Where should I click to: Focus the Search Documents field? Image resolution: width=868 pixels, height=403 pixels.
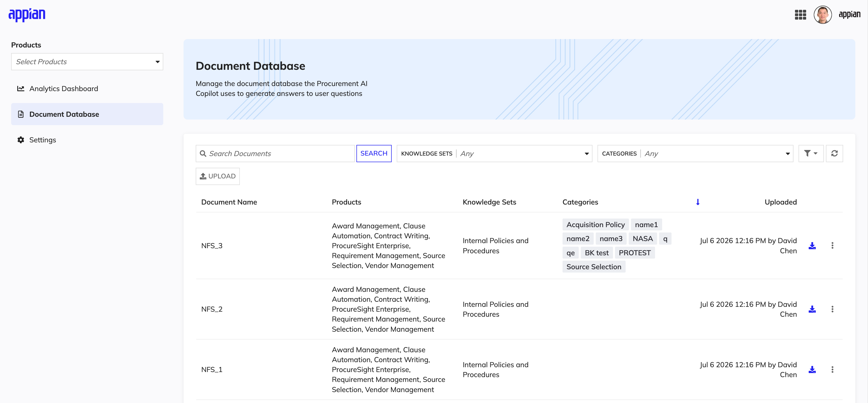[275, 154]
